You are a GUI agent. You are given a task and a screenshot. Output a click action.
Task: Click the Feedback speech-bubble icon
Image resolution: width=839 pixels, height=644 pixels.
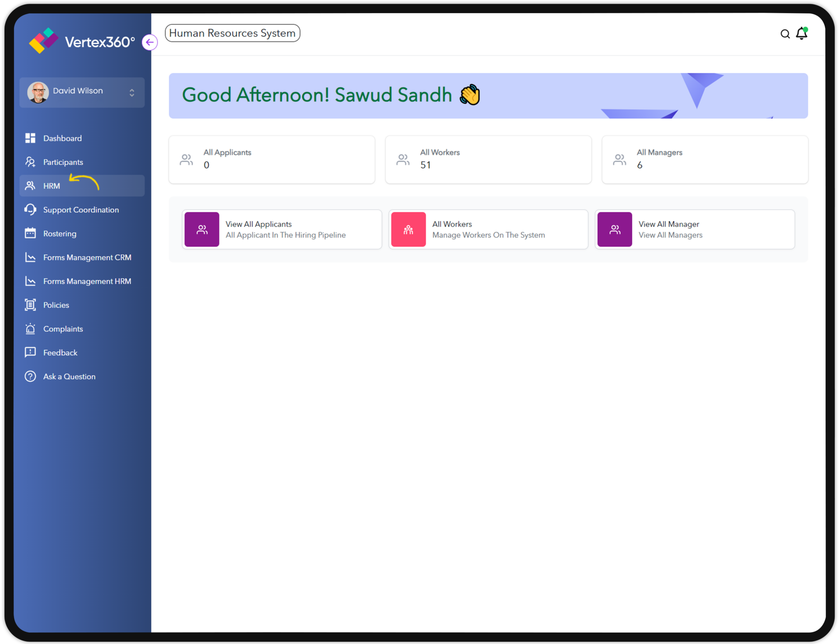click(x=30, y=352)
